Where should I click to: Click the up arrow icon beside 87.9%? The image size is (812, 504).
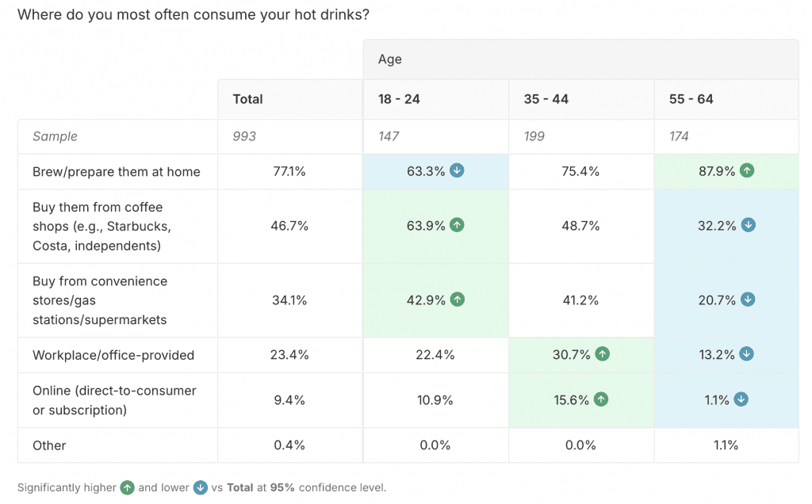(x=747, y=171)
